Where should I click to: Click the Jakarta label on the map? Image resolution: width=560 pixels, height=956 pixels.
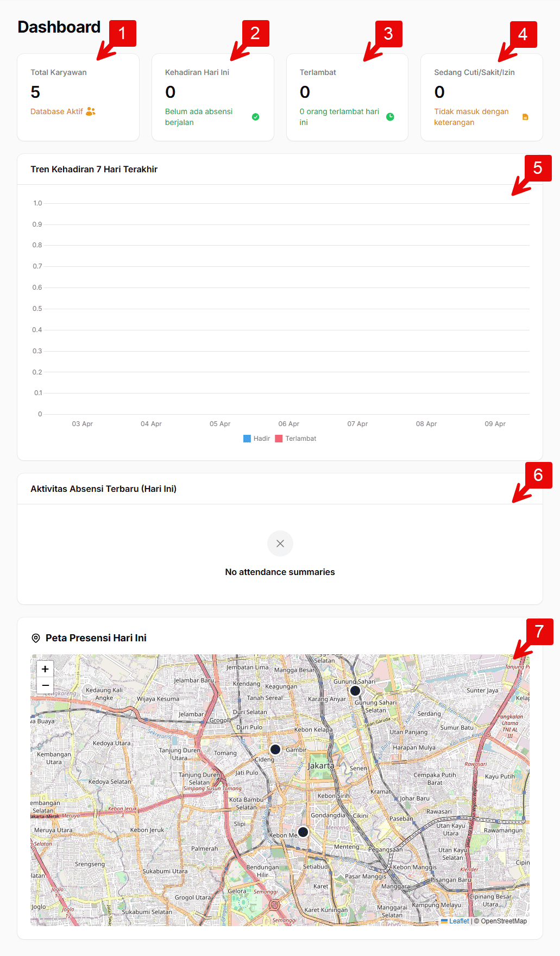point(321,766)
